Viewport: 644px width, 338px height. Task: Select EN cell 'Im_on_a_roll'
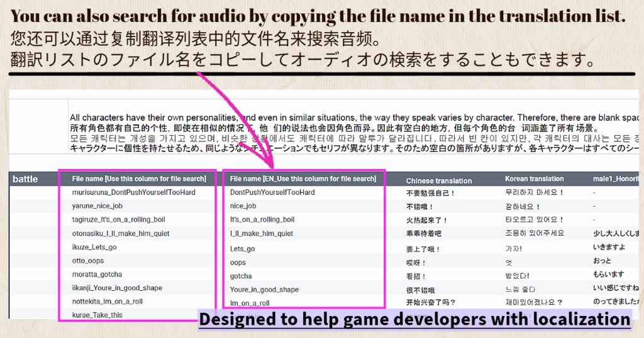250,303
